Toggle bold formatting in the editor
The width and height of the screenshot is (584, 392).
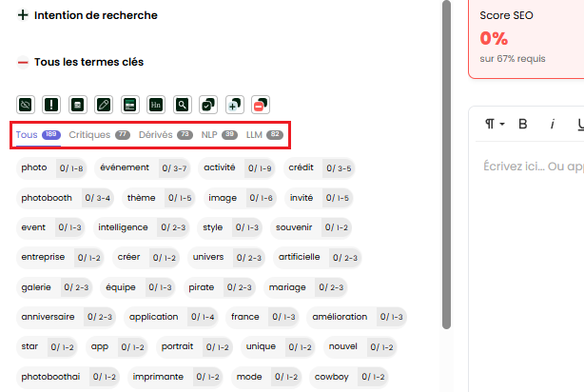coord(522,124)
